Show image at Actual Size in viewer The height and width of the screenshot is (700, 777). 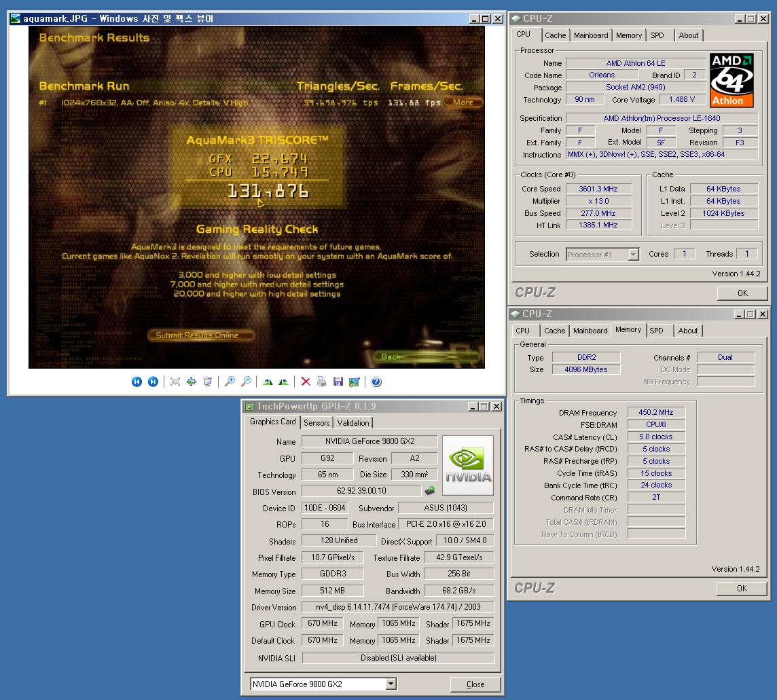point(192,382)
